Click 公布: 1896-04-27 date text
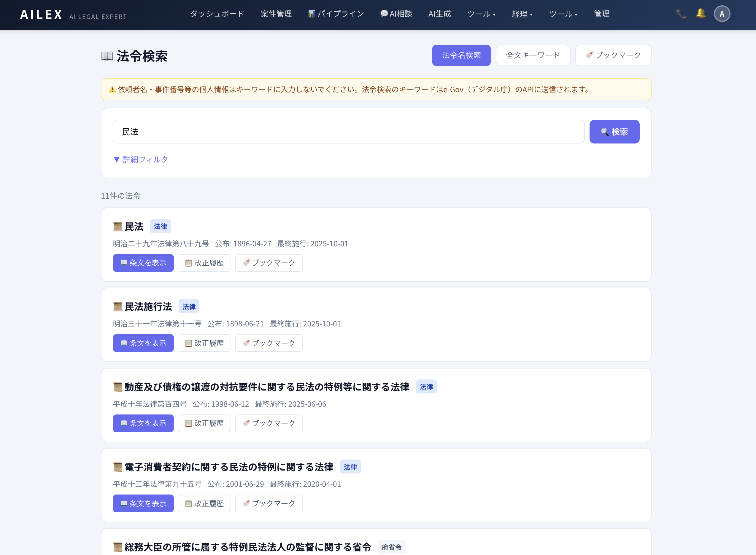Viewport: 756px width, 555px height. [243, 244]
